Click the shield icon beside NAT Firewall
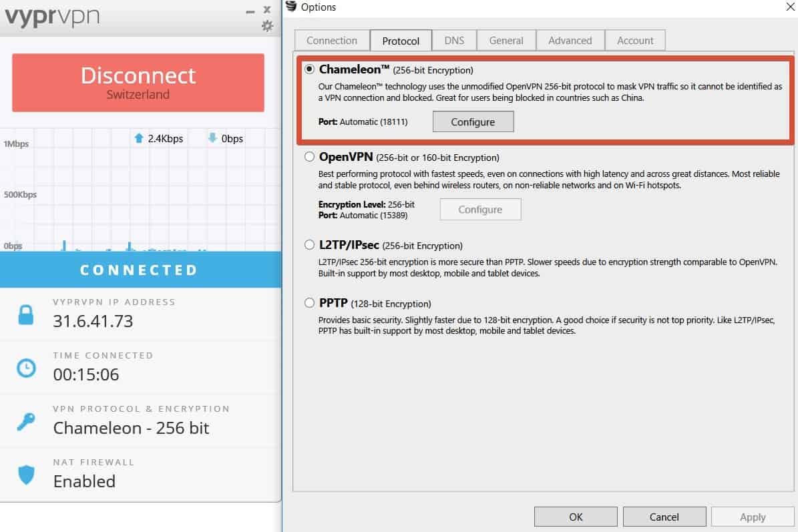The width and height of the screenshot is (798, 532). (x=26, y=475)
